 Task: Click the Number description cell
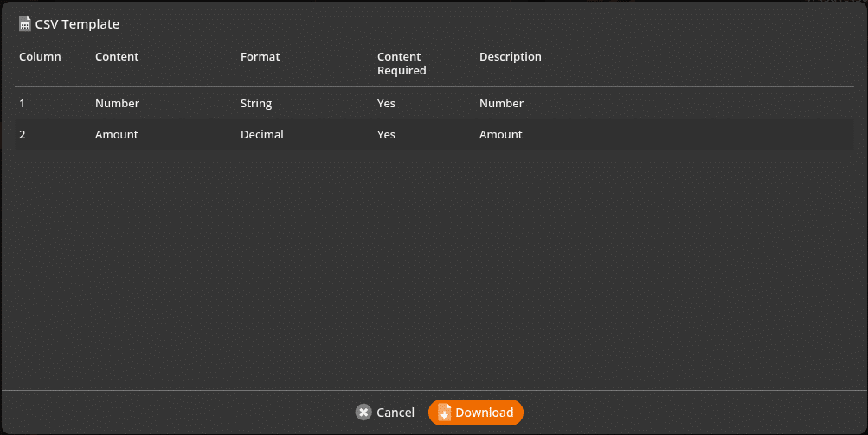tap(501, 104)
